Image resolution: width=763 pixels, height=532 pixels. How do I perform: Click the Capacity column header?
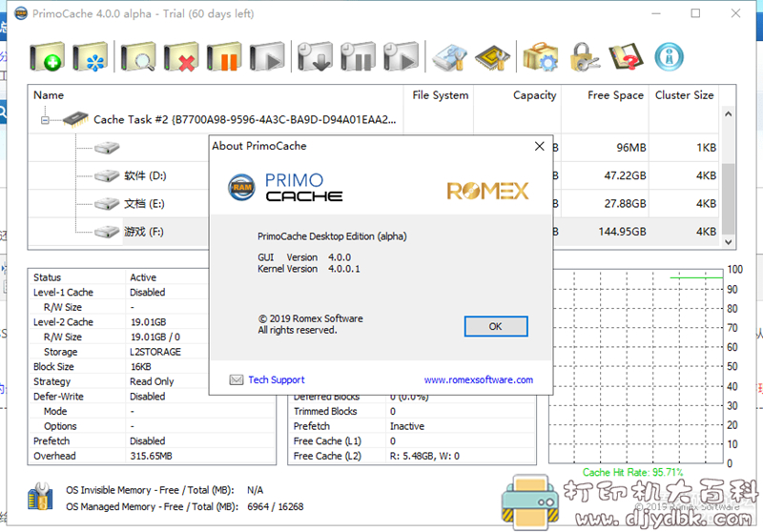[x=518, y=95]
